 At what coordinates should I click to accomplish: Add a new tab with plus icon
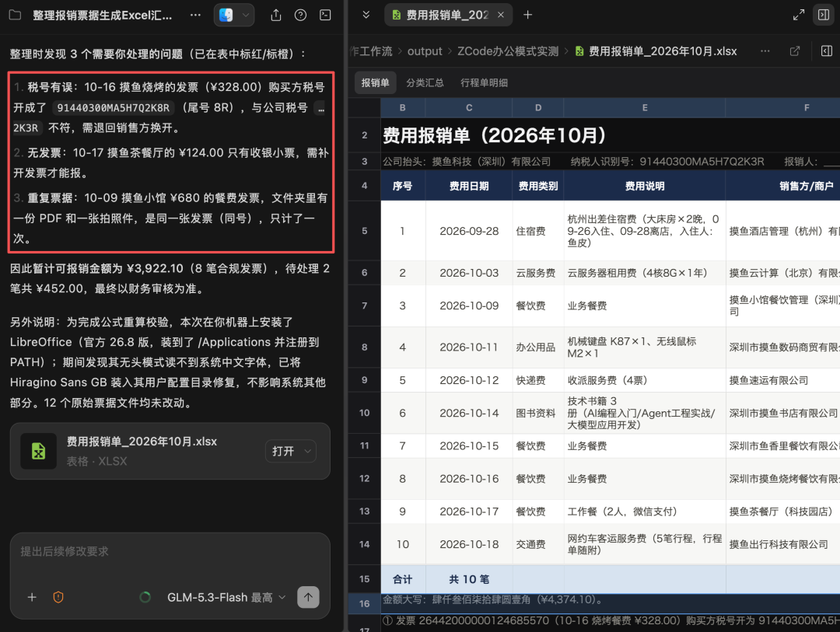tap(527, 15)
